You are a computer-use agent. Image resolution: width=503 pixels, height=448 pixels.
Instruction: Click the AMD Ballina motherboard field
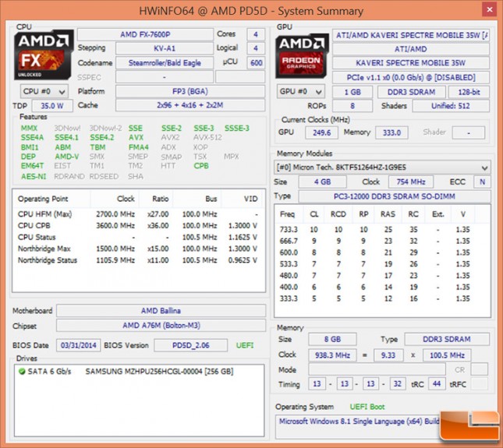click(161, 311)
